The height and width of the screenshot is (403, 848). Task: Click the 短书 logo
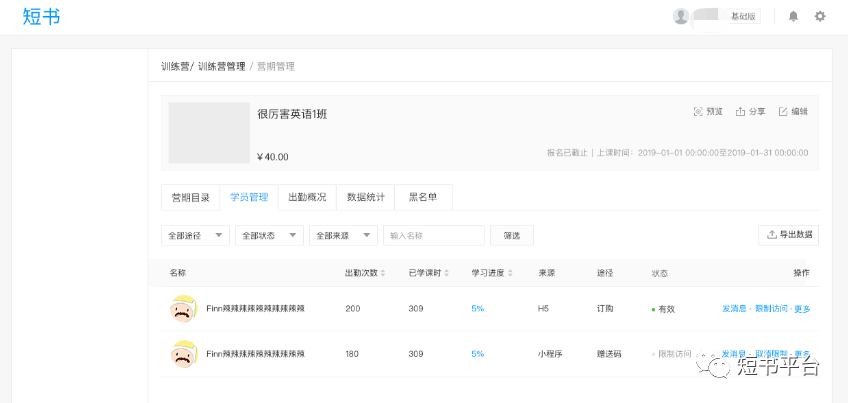click(41, 17)
